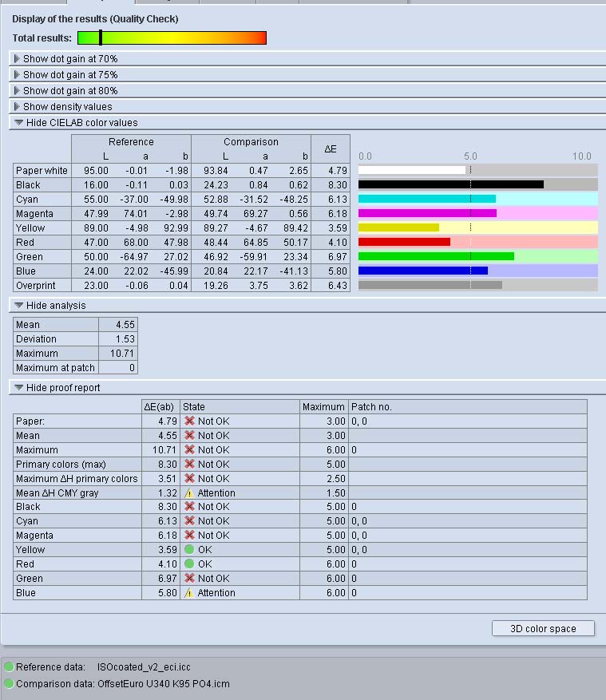Click the red Not OK icon for Paper

(x=189, y=421)
